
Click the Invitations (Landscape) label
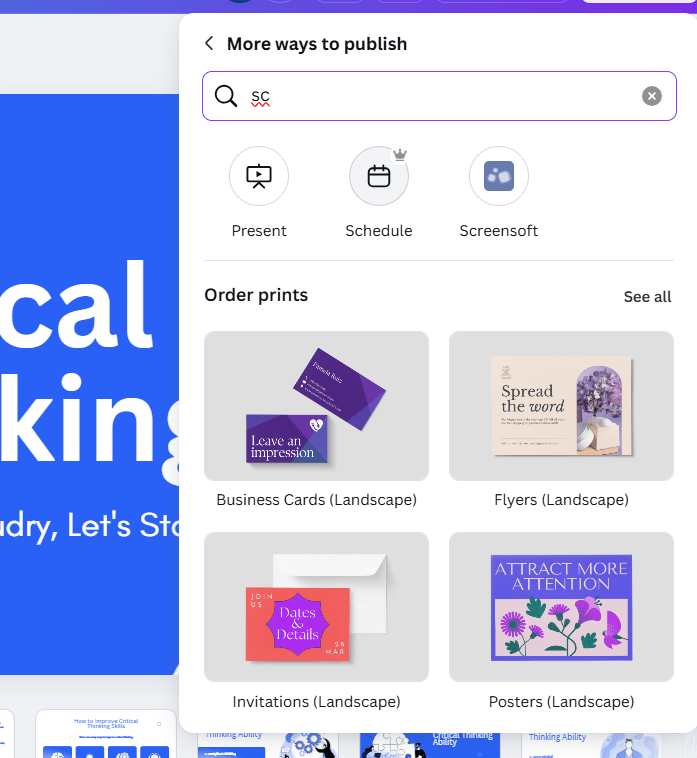pos(316,701)
